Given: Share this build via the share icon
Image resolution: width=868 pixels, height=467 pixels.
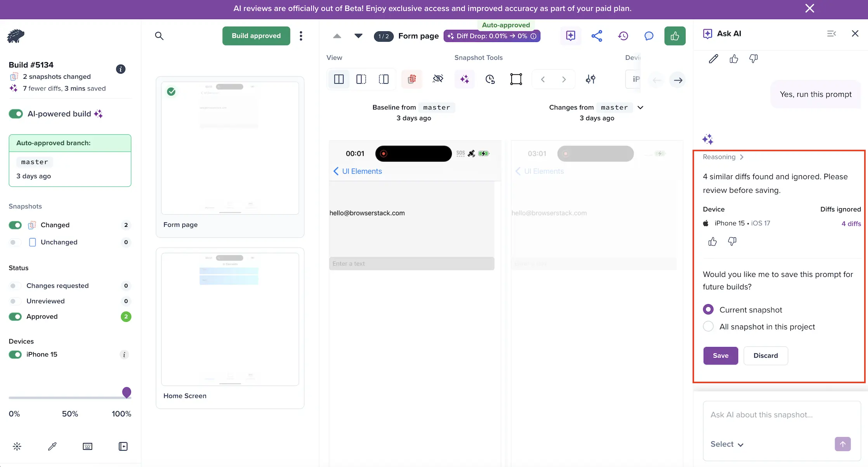Looking at the screenshot, I should tap(597, 36).
